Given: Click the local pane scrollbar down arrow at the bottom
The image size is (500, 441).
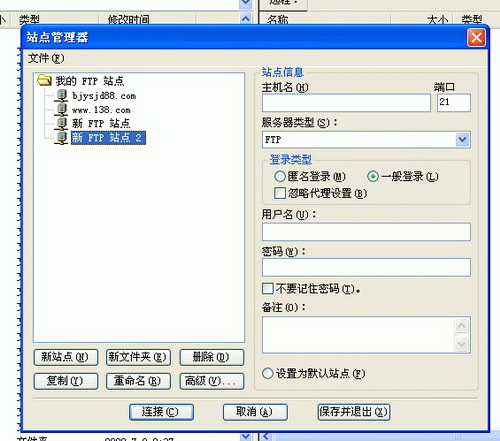Looking at the screenshot, I should pos(246,436).
